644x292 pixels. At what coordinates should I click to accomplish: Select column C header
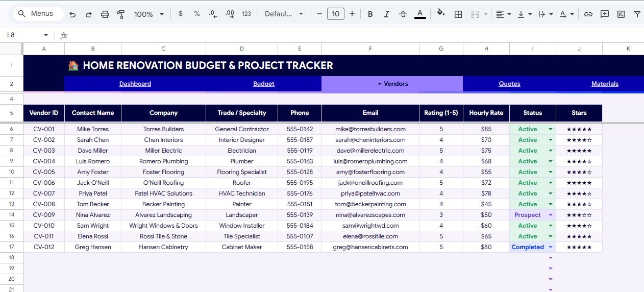pyautogui.click(x=163, y=49)
